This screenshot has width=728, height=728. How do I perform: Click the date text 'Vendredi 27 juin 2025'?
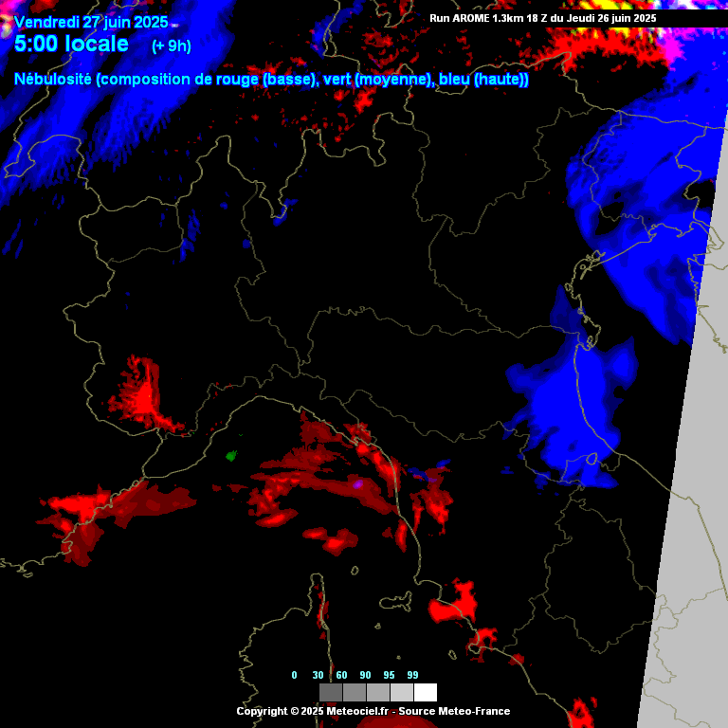pyautogui.click(x=91, y=22)
